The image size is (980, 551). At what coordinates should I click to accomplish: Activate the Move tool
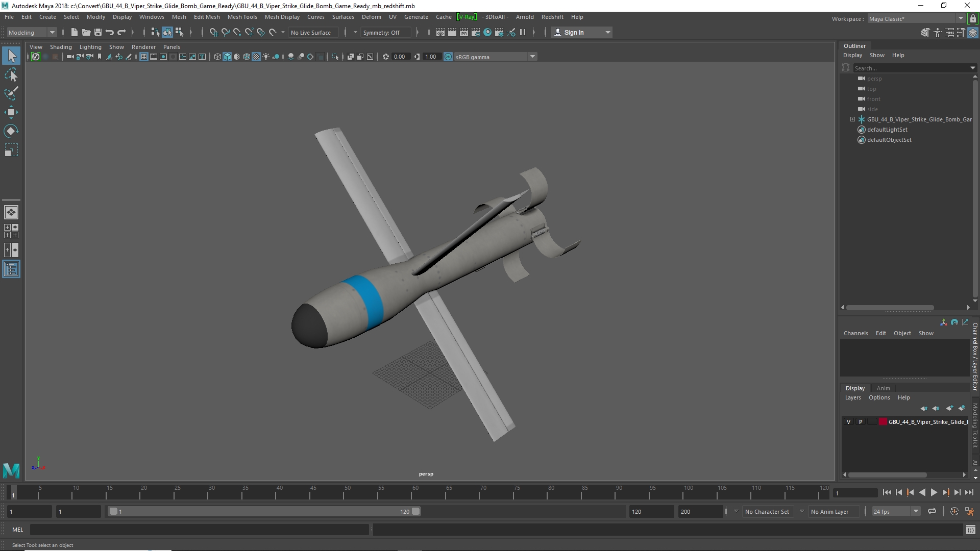(11, 112)
